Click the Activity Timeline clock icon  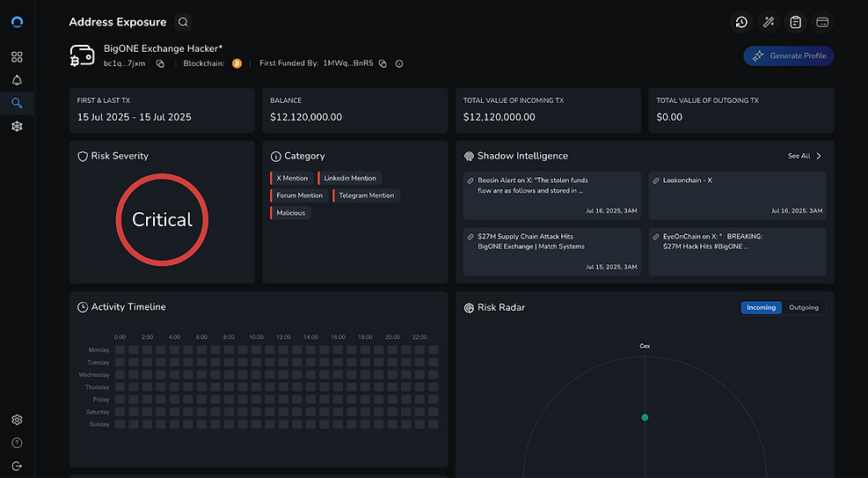click(x=83, y=307)
